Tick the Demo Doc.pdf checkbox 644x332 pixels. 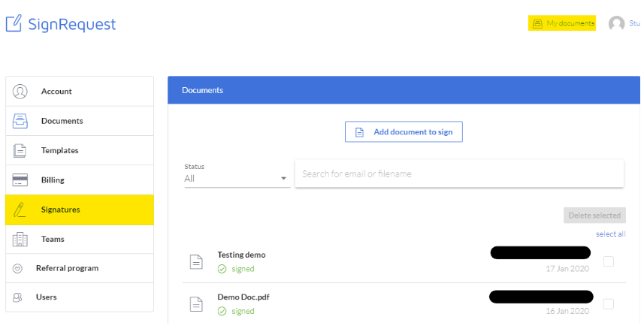609,303
